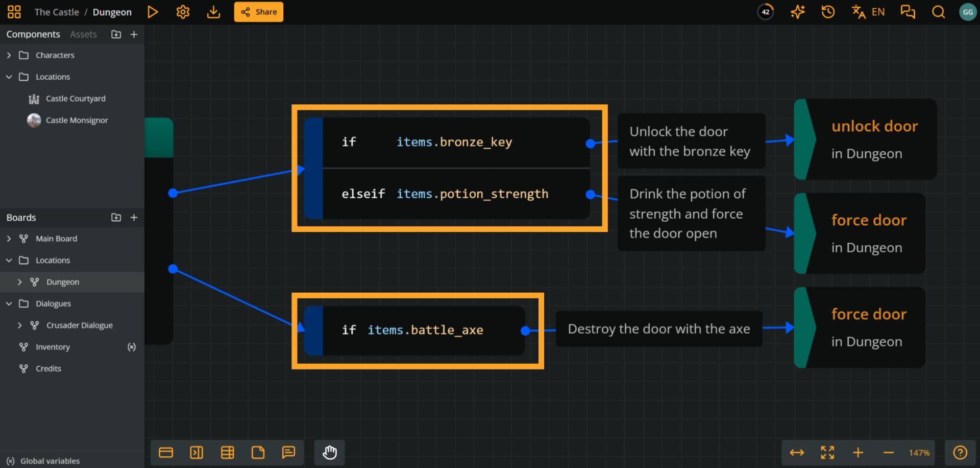Open the comments chat icon
980x468 pixels.
908,12
